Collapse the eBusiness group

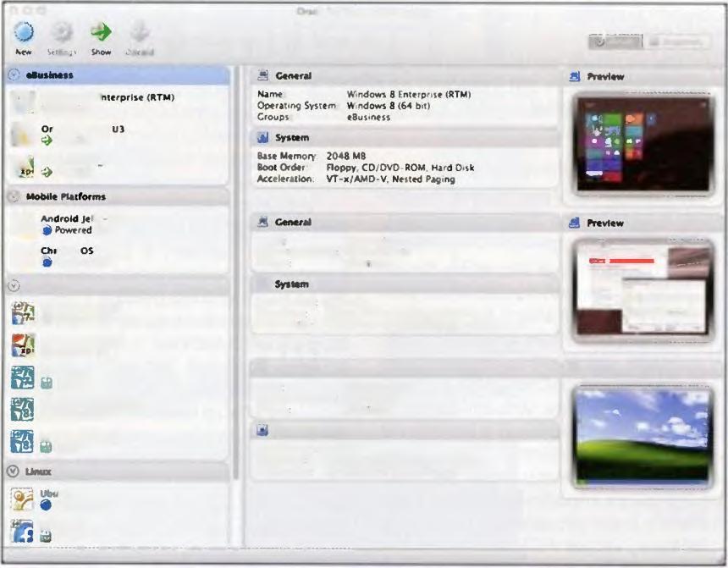[14, 74]
